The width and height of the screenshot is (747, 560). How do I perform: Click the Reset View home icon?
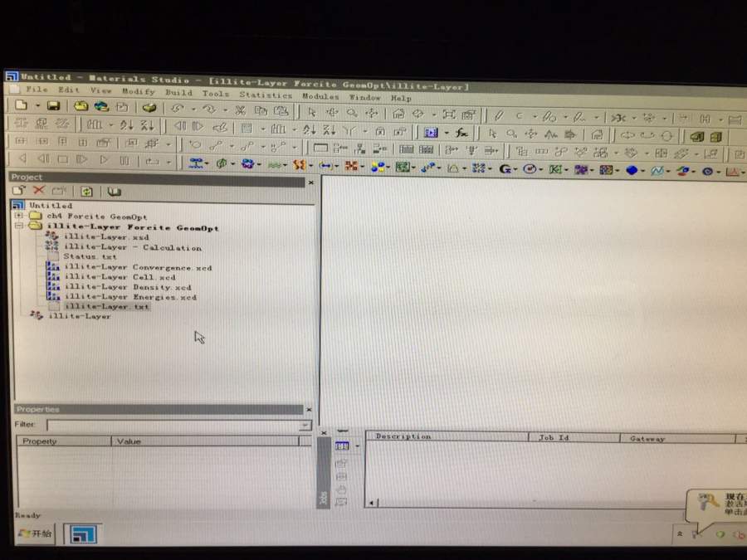[x=398, y=114]
